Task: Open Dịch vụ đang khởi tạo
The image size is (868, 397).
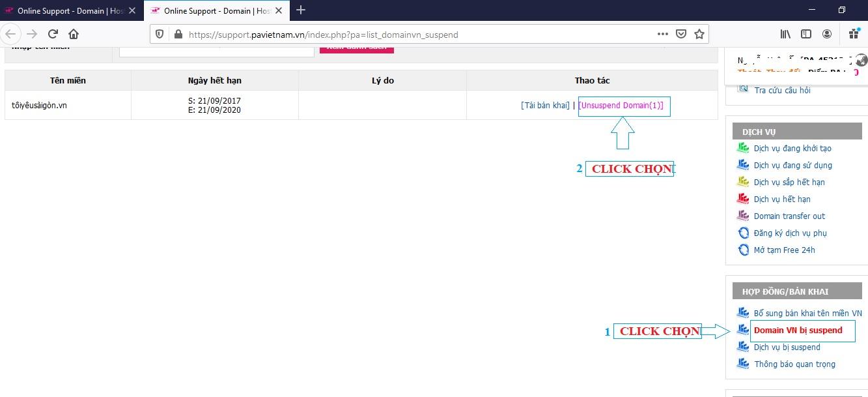Action: point(792,148)
